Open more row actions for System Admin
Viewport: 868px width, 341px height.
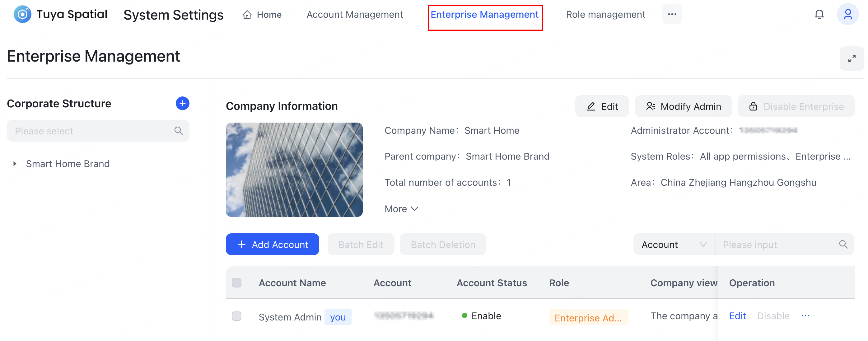pos(805,316)
